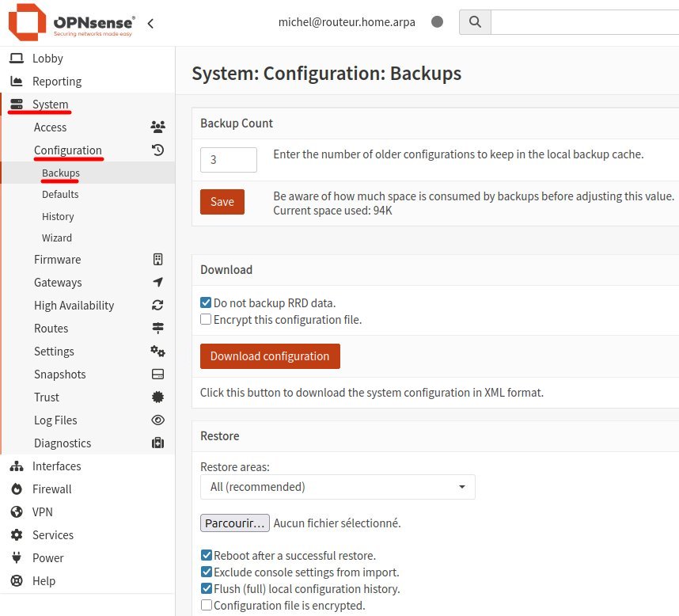Image resolution: width=679 pixels, height=616 pixels.
Task: Expand the Interfaces menu section
Action: point(56,466)
